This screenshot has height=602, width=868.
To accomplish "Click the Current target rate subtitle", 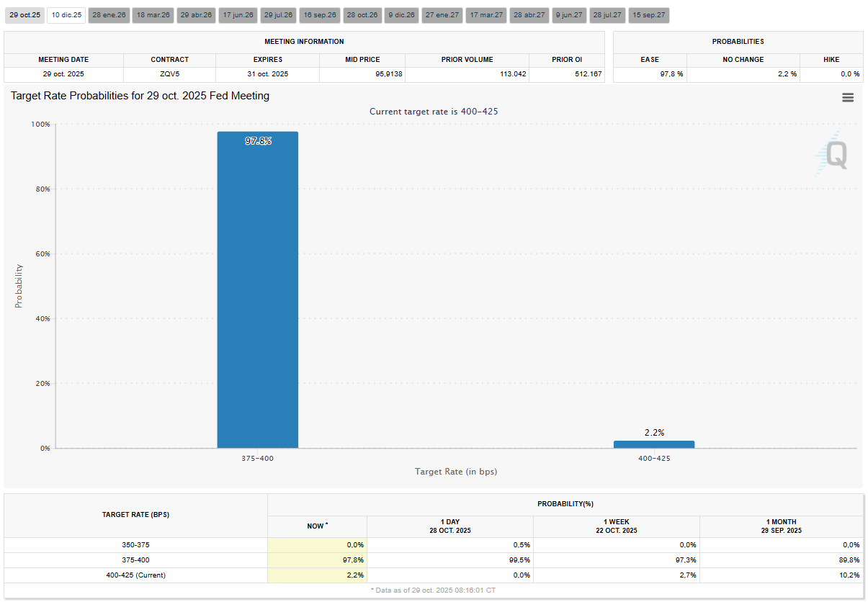I will pyautogui.click(x=434, y=112).
